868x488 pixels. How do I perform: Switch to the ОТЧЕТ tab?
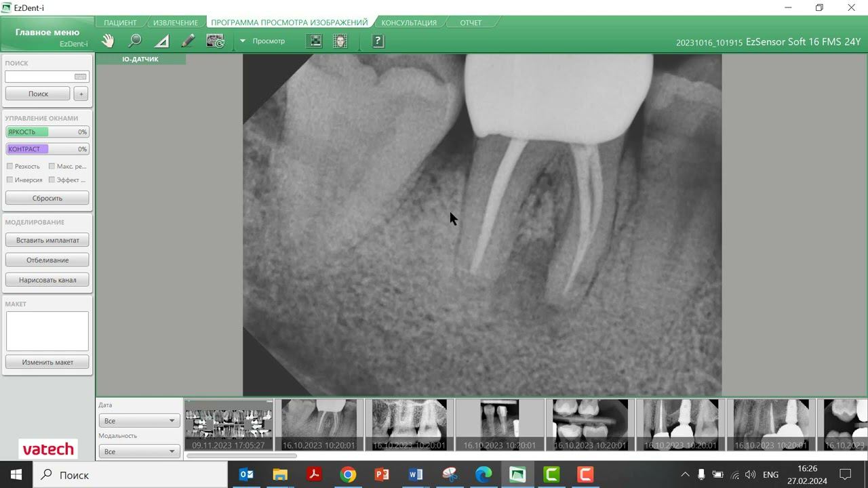pyautogui.click(x=471, y=22)
